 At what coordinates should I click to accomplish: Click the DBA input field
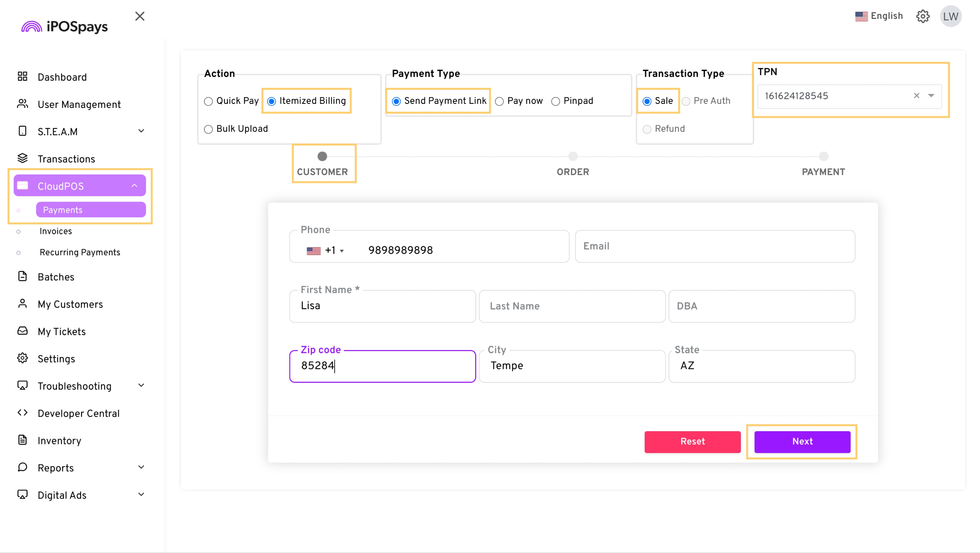click(762, 306)
